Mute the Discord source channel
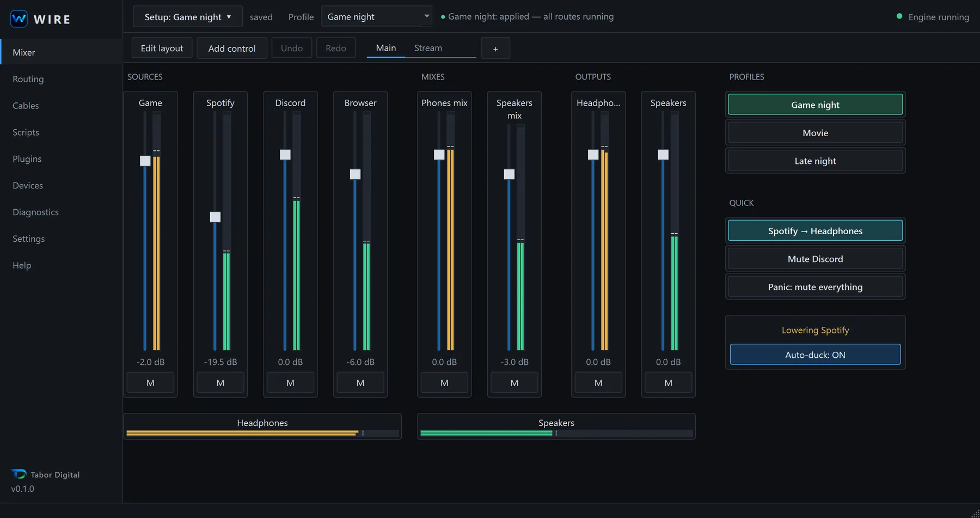Screen dimensions: 980x518 click(x=290, y=383)
